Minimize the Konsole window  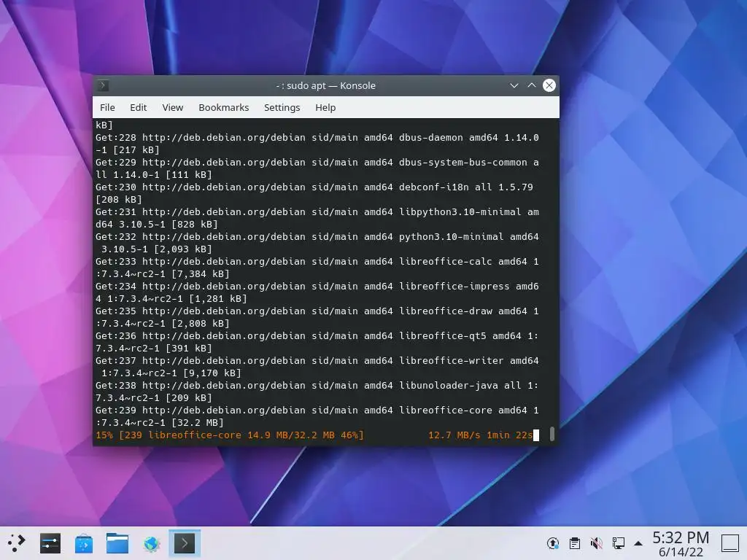514,86
